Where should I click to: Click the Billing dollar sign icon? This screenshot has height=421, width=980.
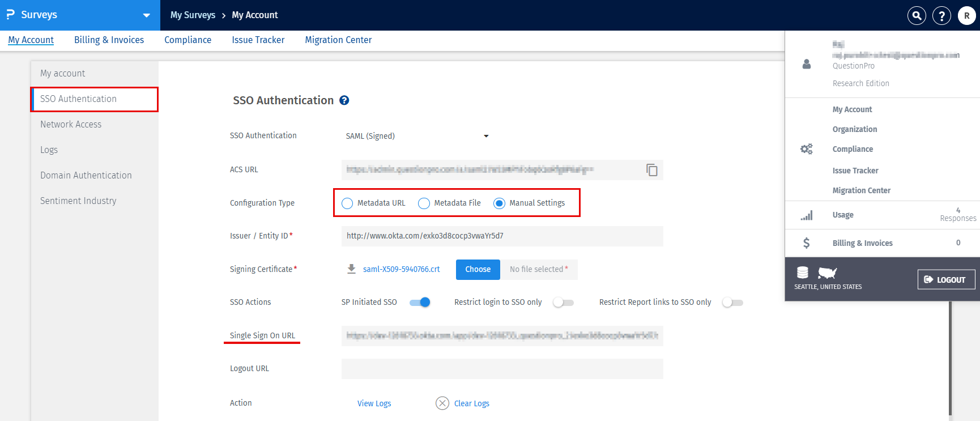click(x=807, y=243)
